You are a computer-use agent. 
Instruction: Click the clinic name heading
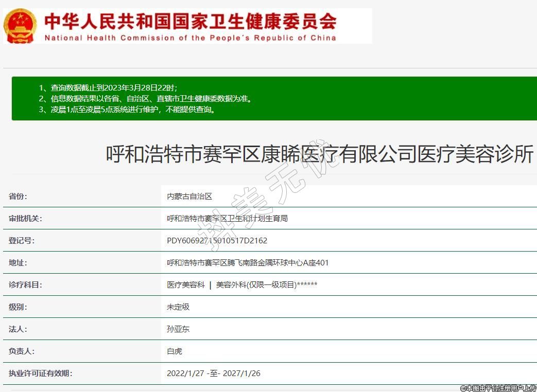click(x=319, y=154)
